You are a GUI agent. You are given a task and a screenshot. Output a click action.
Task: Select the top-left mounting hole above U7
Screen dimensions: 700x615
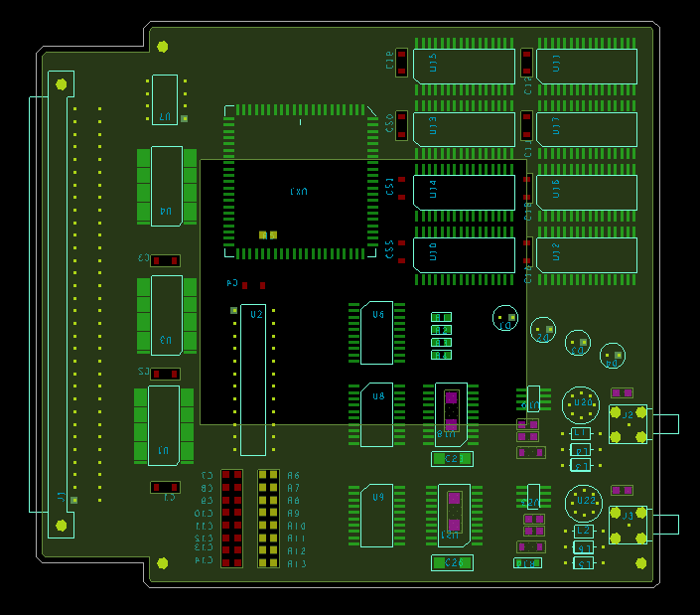[x=163, y=47]
